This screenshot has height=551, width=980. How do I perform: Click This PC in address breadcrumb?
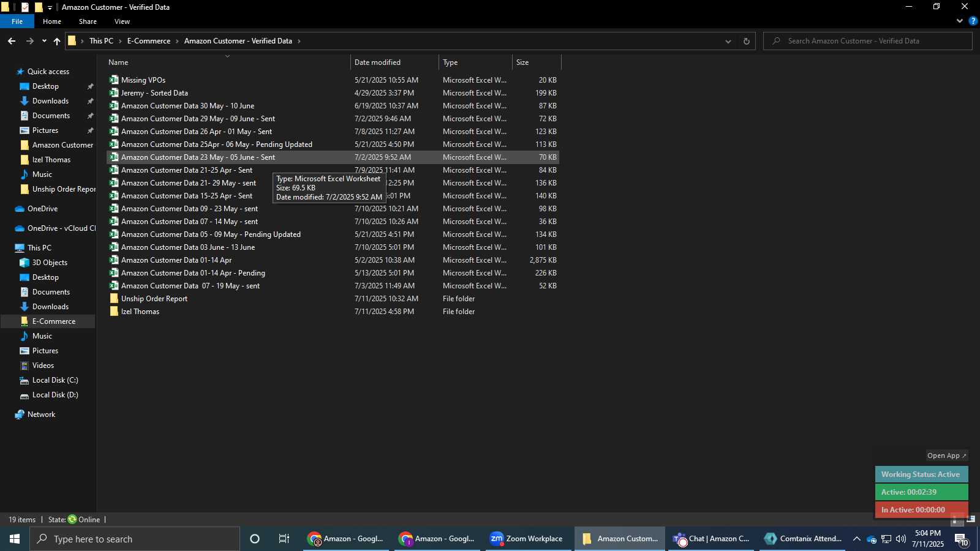click(x=101, y=41)
